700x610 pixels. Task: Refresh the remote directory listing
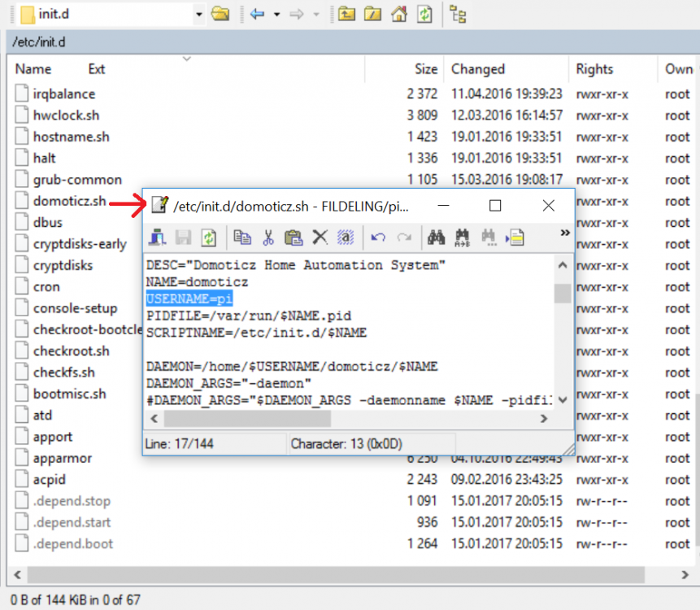[x=424, y=14]
